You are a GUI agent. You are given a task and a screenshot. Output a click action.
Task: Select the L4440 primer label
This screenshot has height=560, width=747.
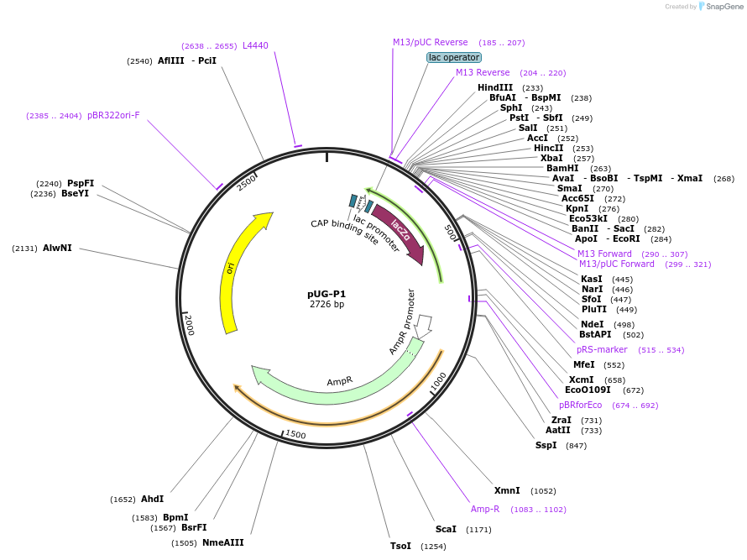pyautogui.click(x=256, y=45)
